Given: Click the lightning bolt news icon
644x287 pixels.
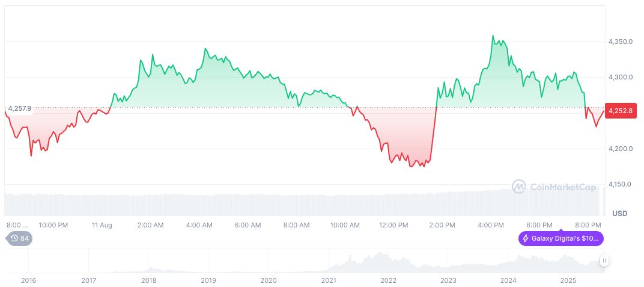Looking at the screenshot, I should tap(527, 238).
